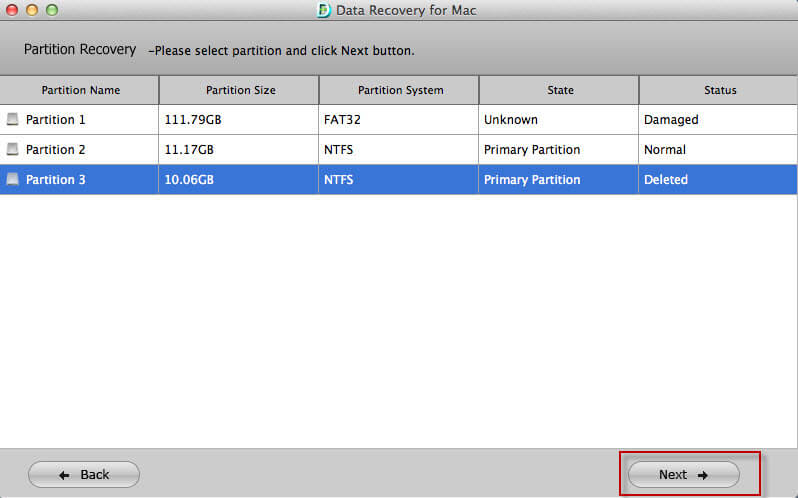The width and height of the screenshot is (798, 498).
Task: Sort by Partition Size column header
Action: click(239, 90)
